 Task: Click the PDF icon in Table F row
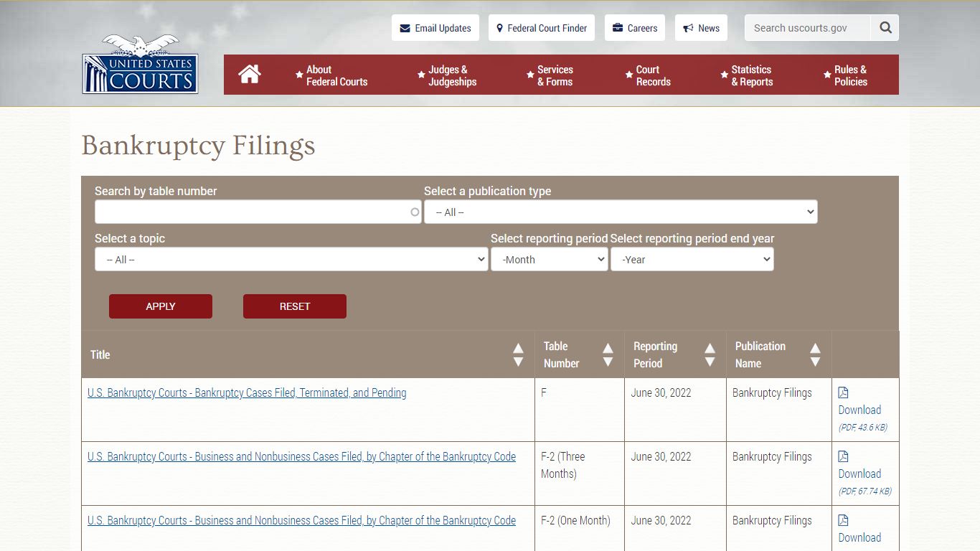click(x=843, y=392)
